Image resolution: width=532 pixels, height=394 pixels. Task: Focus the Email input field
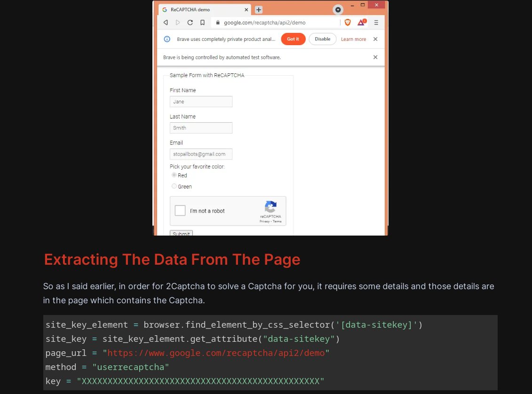point(201,154)
